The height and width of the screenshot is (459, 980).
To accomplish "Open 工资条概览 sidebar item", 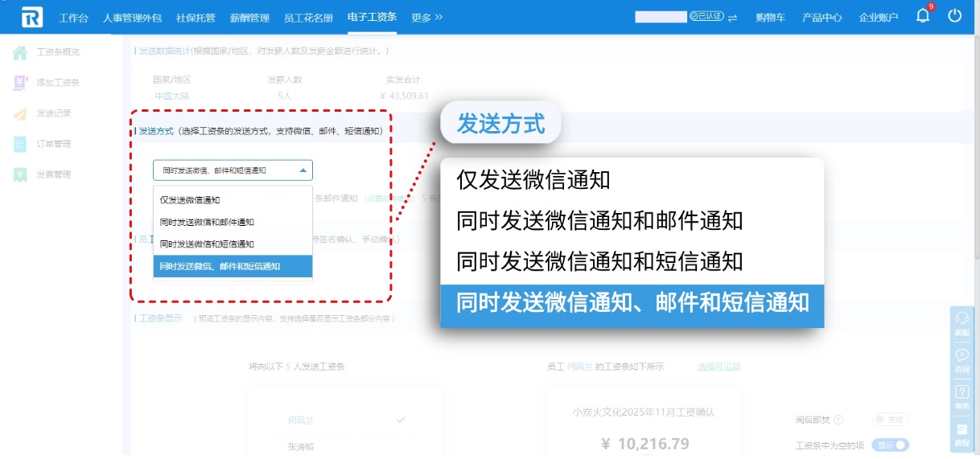I will click(58, 52).
